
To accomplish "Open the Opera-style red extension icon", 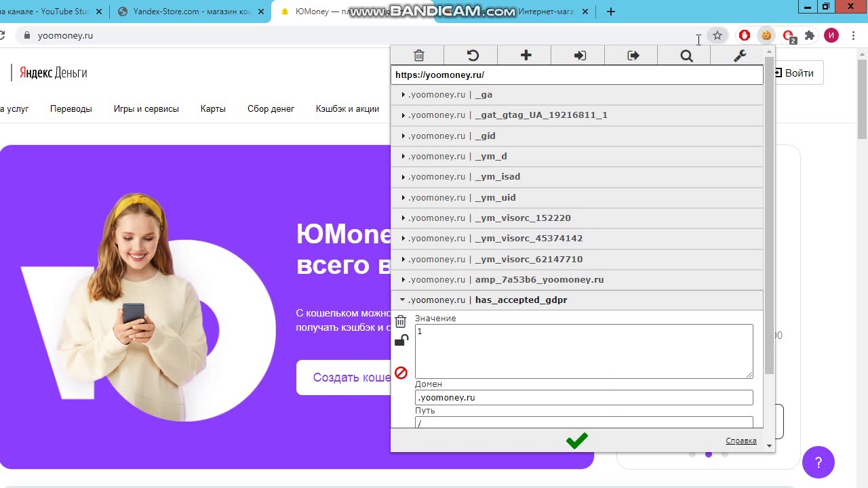I will 745,35.
